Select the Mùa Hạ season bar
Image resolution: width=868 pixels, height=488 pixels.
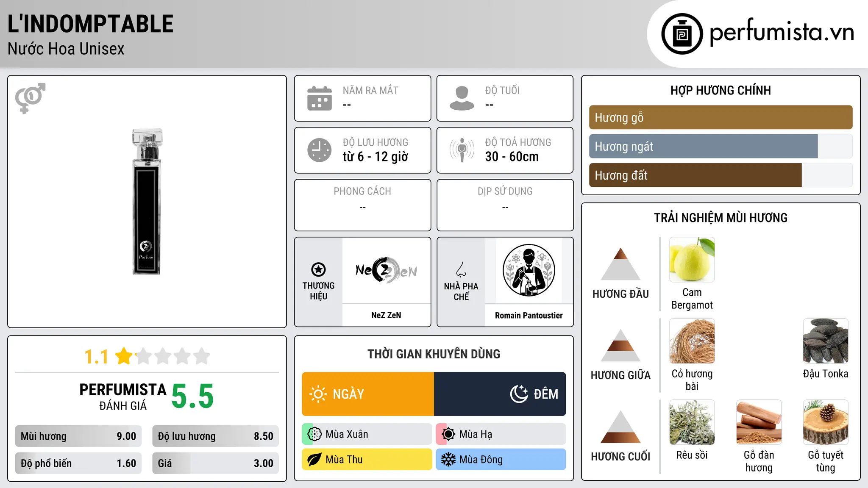pyautogui.click(x=501, y=434)
